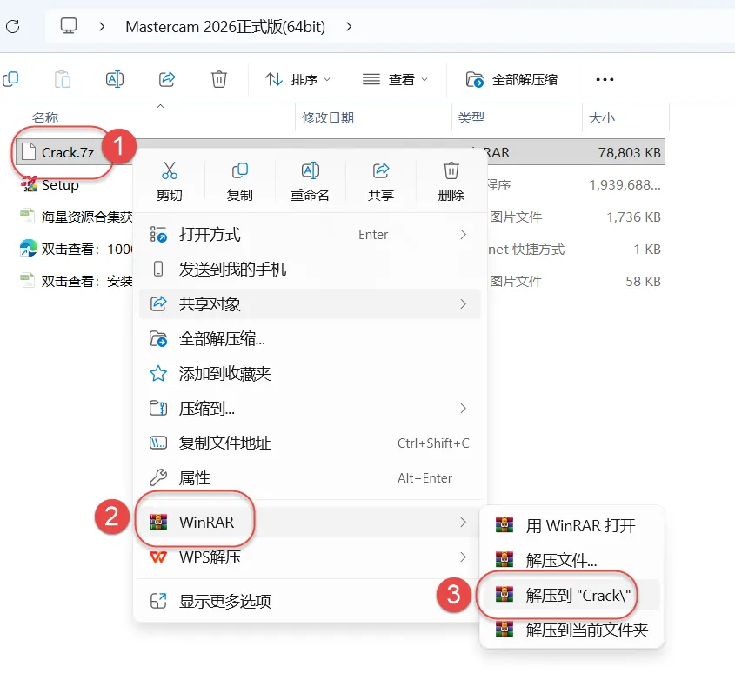Choose 全部解压缩... in context menu
The image size is (735, 700).
point(310,339)
